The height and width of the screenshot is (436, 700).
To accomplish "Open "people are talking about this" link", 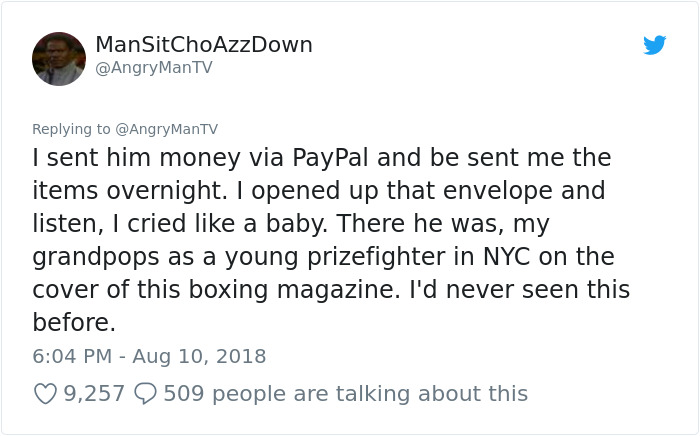I will pos(368,394).
